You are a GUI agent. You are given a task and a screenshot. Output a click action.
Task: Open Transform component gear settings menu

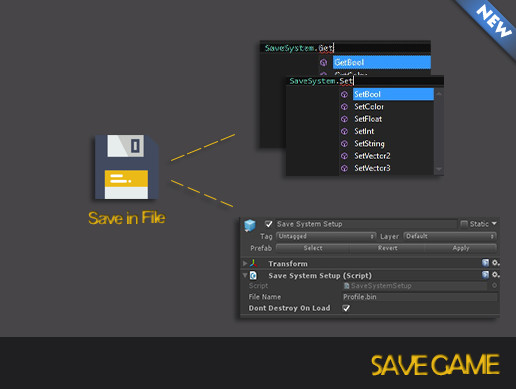(496, 263)
